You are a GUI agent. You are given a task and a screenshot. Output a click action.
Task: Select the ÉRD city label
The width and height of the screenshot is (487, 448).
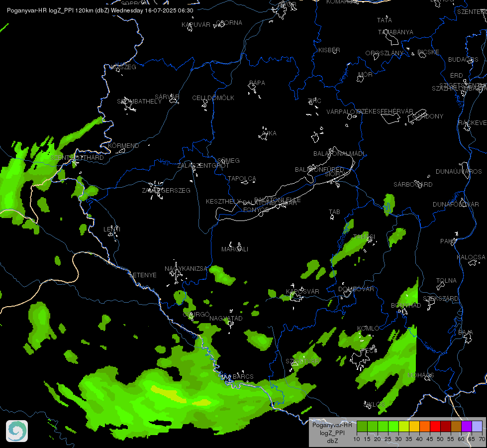click(x=457, y=76)
